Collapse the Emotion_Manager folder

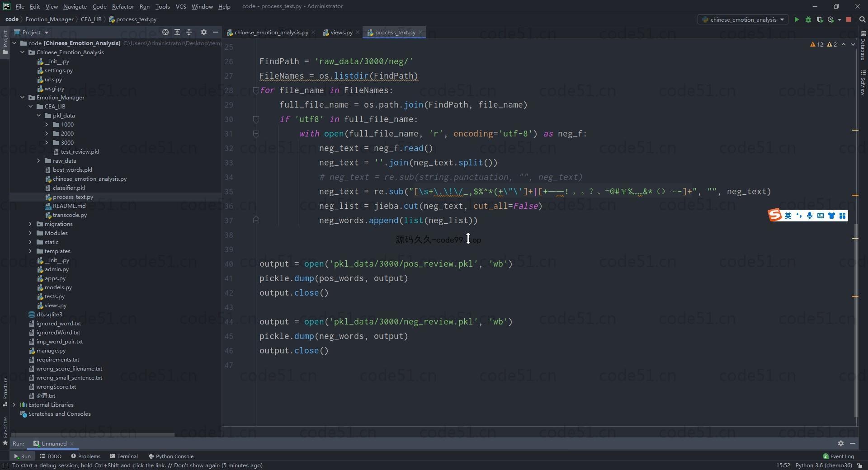coord(22,98)
